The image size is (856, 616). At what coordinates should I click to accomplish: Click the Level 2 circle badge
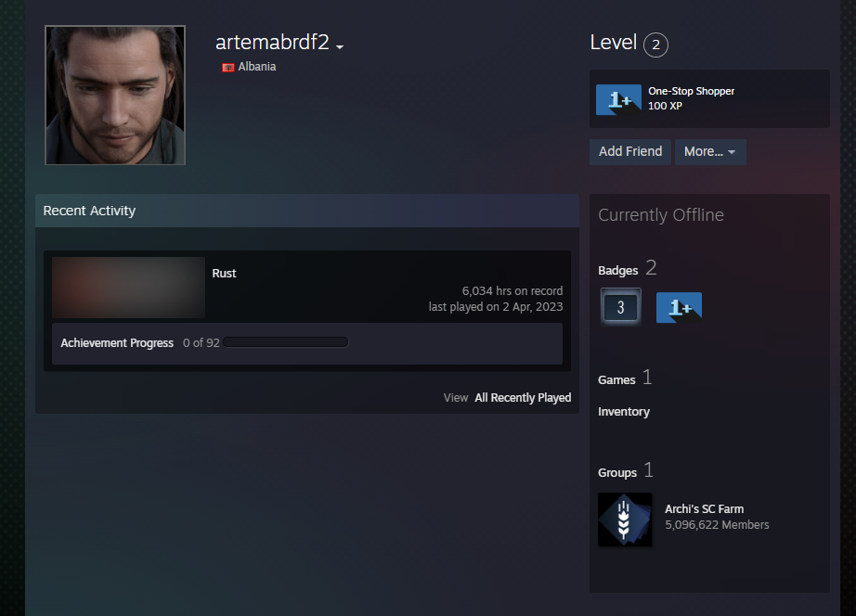tap(655, 45)
